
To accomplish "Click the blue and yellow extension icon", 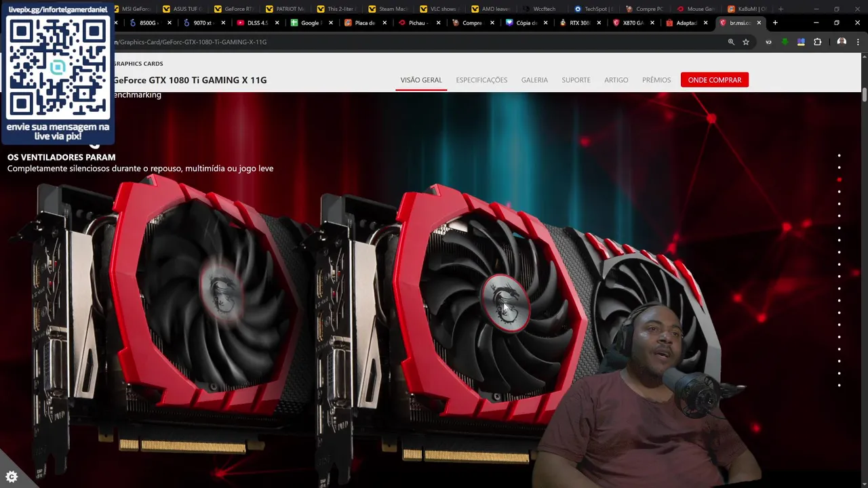I will tap(801, 42).
